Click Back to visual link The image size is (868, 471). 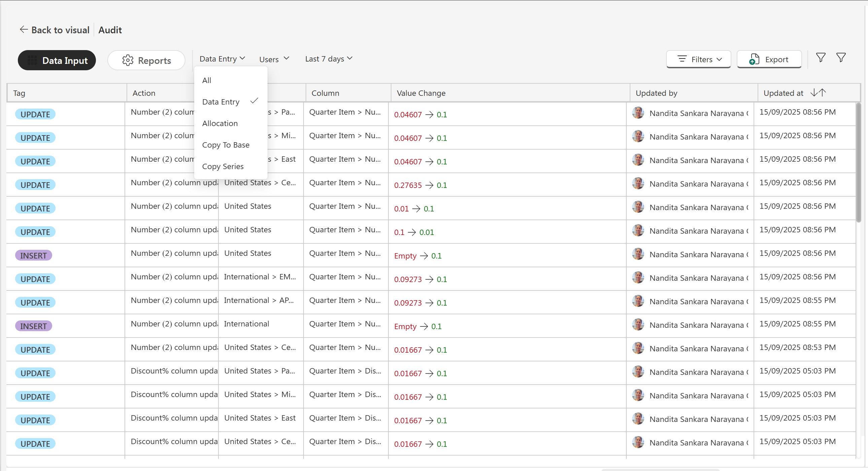tap(60, 30)
